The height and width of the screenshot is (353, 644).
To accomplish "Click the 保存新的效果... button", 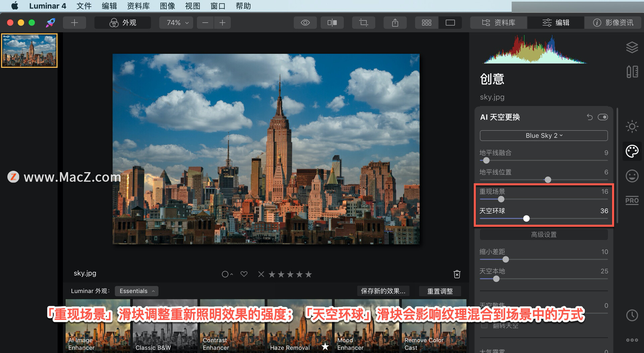I will [383, 291].
